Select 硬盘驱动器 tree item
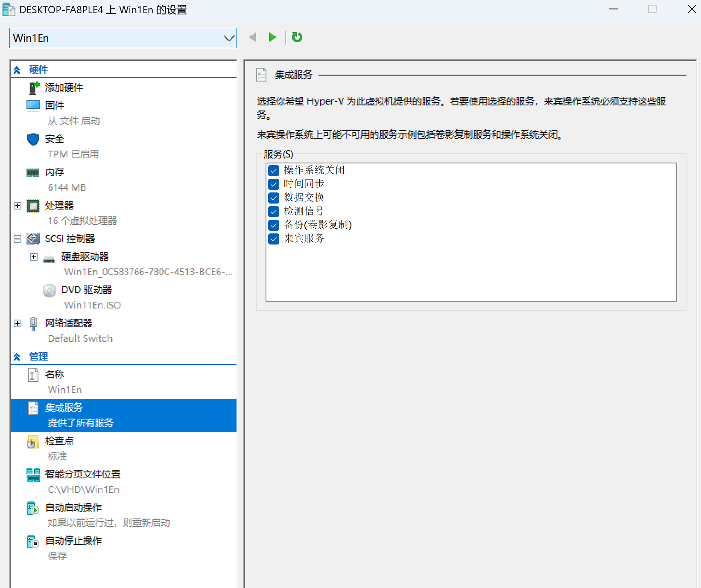The width and height of the screenshot is (701, 588). 85,257
